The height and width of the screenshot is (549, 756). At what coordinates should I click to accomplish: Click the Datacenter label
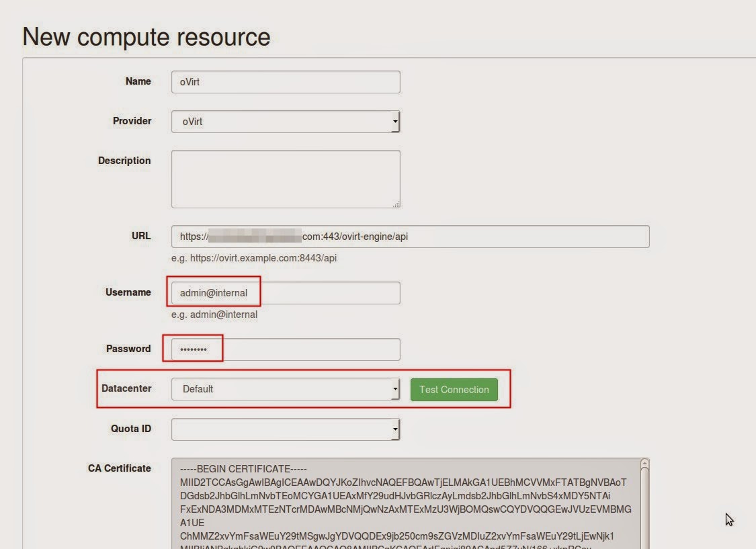pyautogui.click(x=126, y=388)
